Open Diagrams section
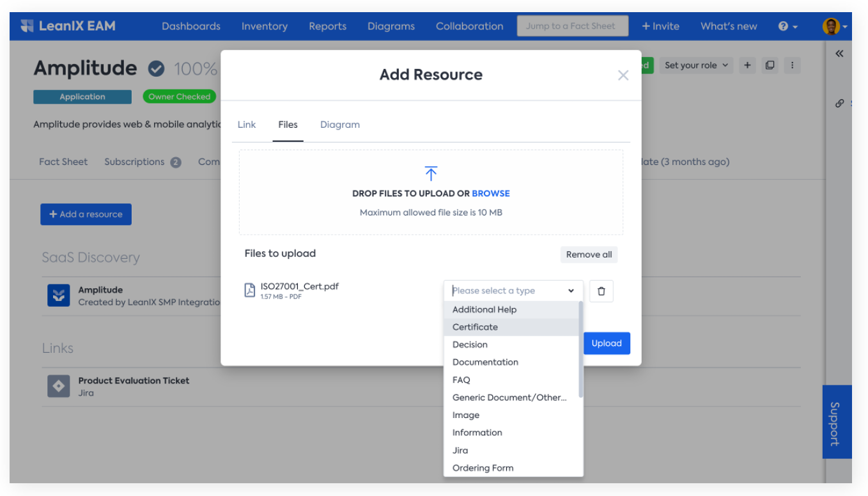The image size is (868, 496). 391,26
